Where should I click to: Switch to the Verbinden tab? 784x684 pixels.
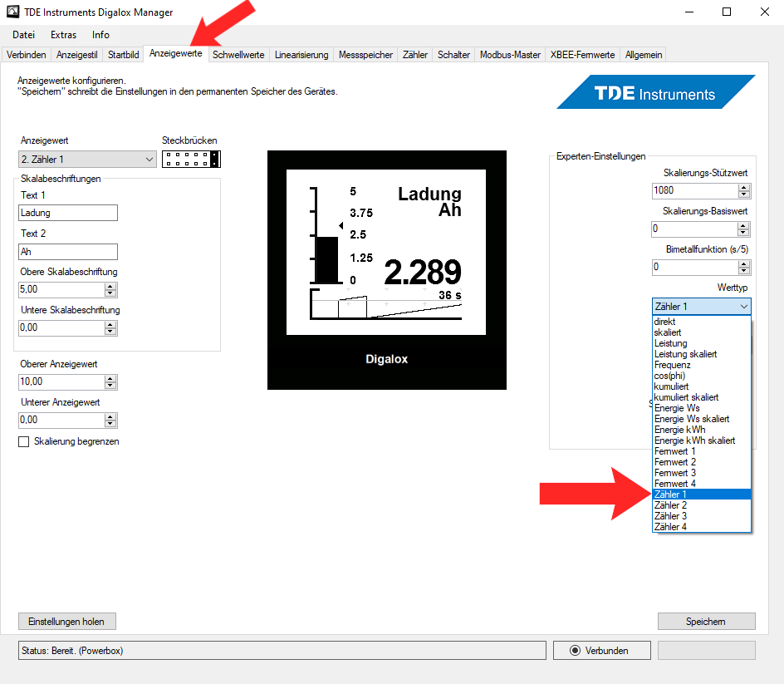[26, 55]
